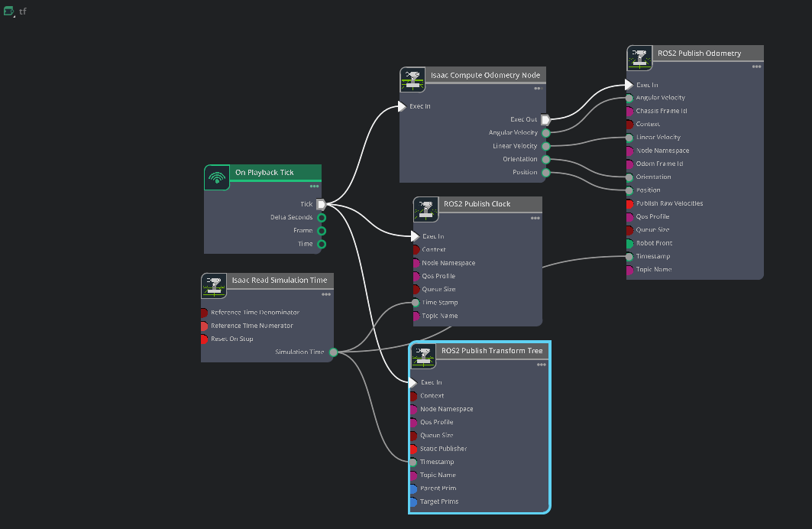This screenshot has height=529, width=812.
Task: Click Topic Name port on ROS2 Publish Clock
Action: pyautogui.click(x=416, y=316)
